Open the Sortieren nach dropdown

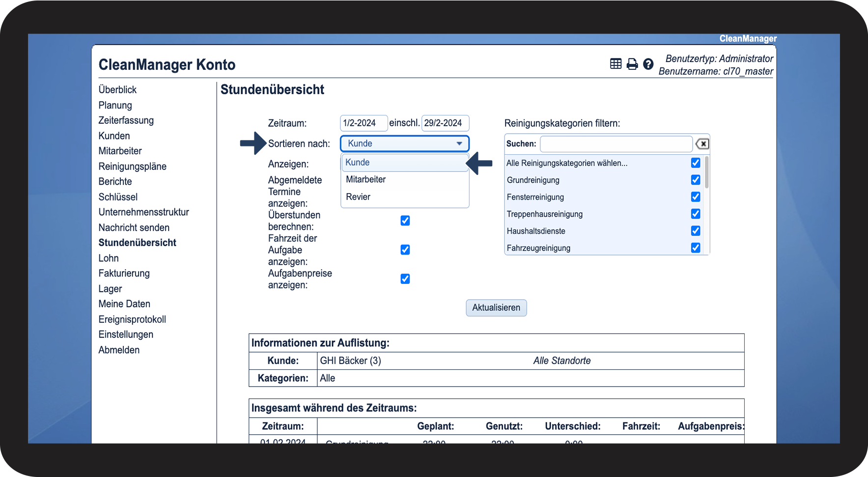(404, 143)
